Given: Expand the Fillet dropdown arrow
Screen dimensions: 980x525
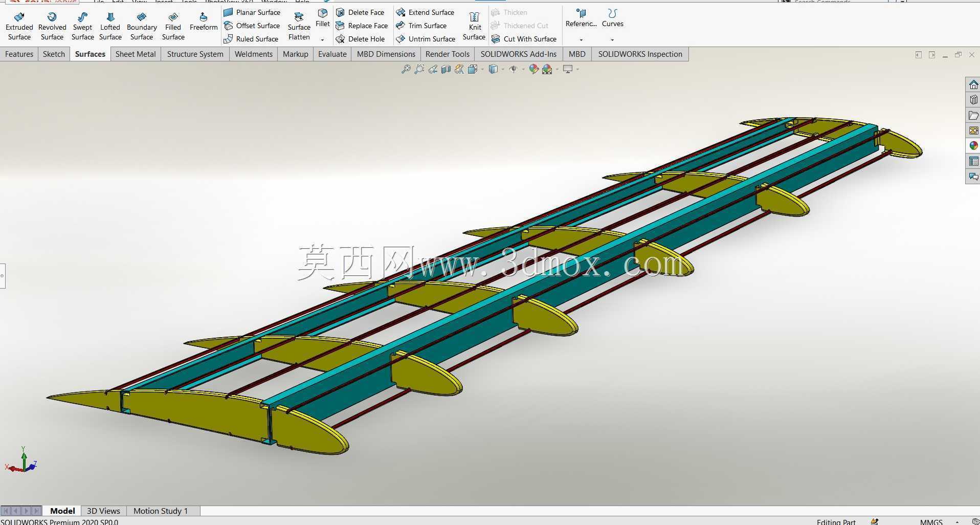Looking at the screenshot, I should point(323,39).
